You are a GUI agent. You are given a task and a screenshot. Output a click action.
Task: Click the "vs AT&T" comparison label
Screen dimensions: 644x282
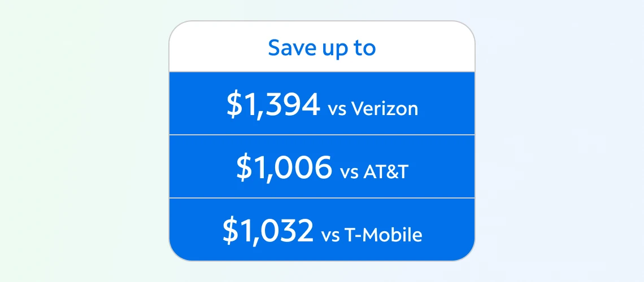[x=375, y=171]
